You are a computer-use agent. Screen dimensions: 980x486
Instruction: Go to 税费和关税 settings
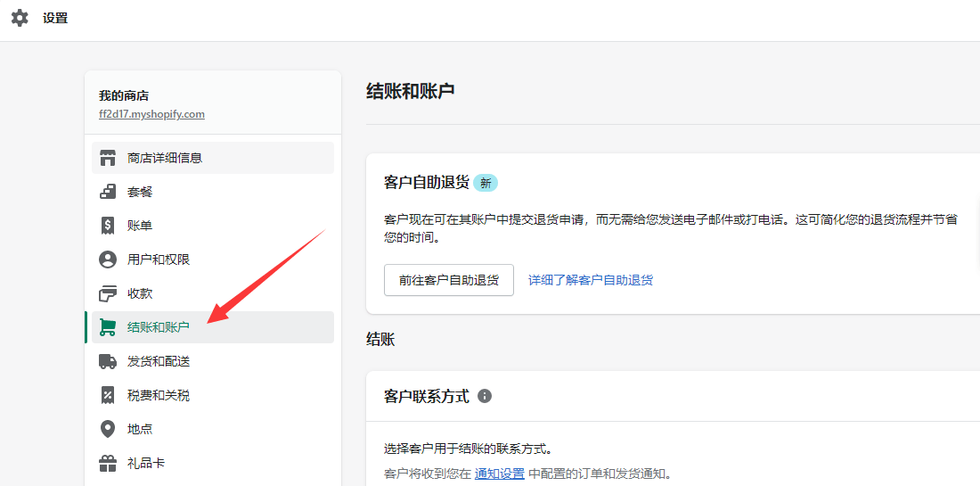point(213,395)
